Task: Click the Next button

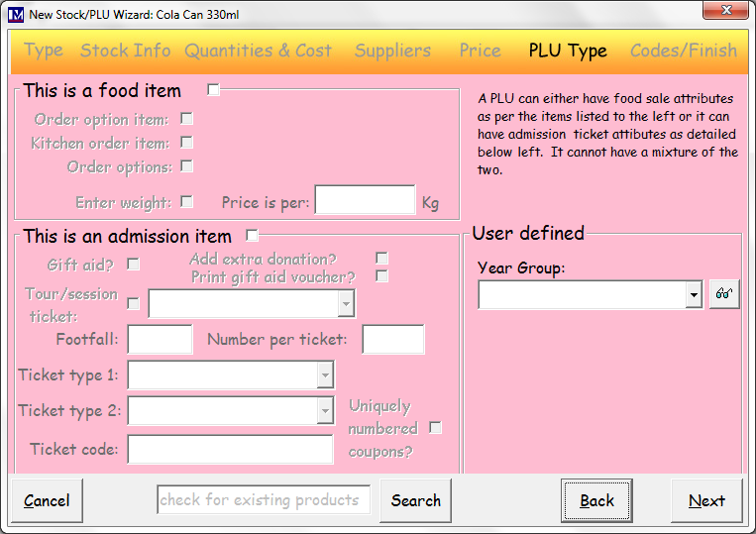Action: (706, 500)
